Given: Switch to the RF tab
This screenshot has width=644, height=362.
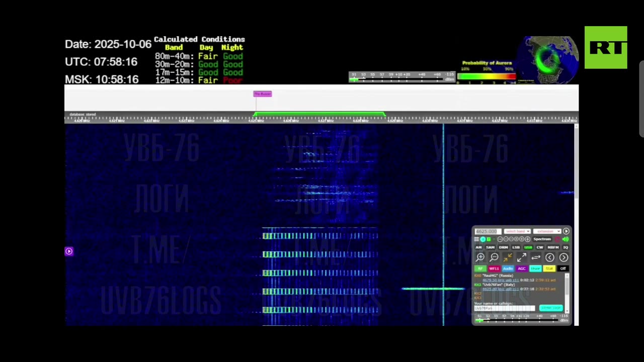Looking at the screenshot, I should coord(480,268).
